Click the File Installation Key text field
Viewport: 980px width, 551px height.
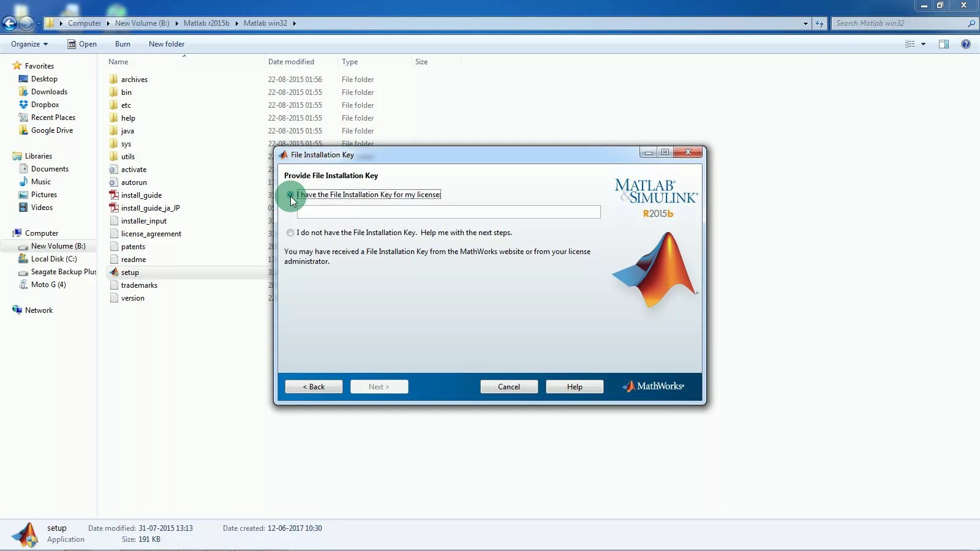click(x=448, y=212)
